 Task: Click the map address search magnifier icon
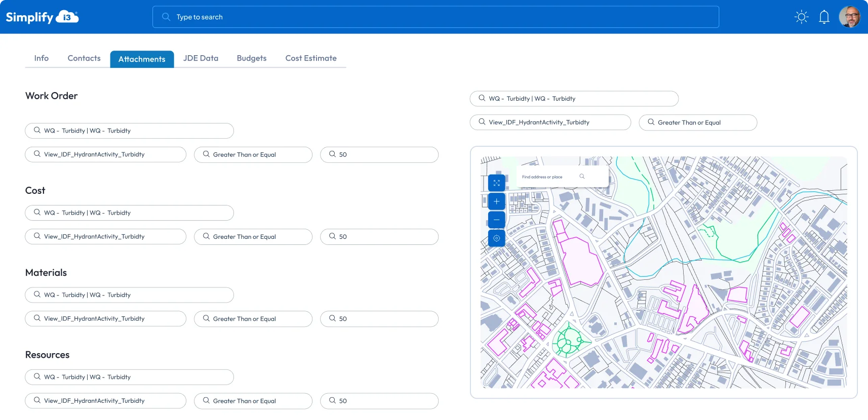(x=582, y=177)
